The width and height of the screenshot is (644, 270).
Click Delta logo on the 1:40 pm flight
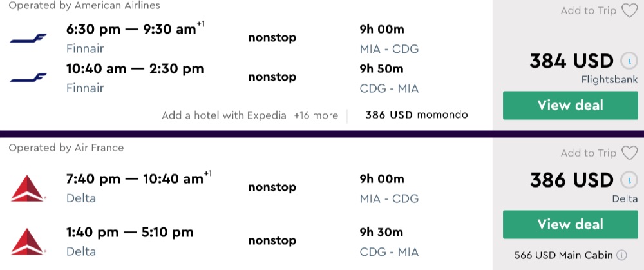click(x=27, y=241)
